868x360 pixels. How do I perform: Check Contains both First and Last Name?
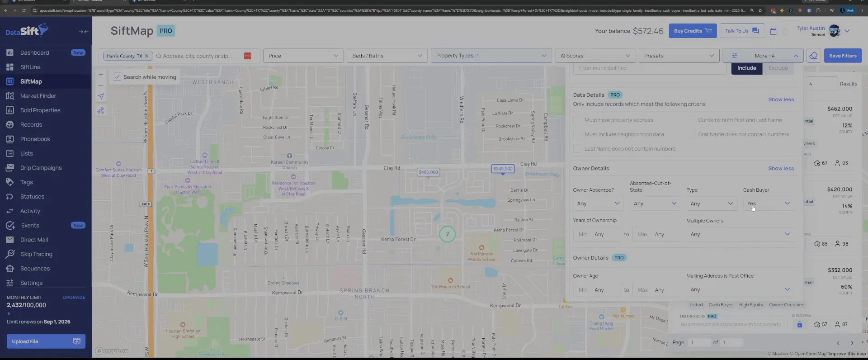pos(690,120)
